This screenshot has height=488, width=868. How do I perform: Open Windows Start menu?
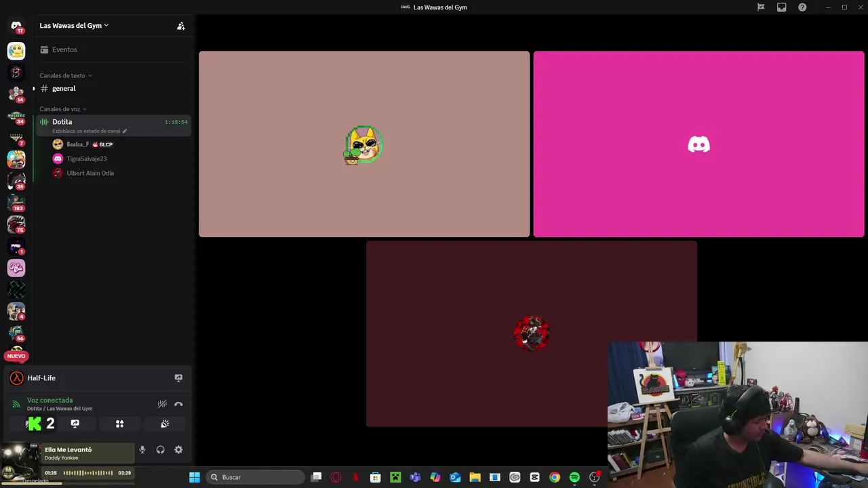coord(195,477)
